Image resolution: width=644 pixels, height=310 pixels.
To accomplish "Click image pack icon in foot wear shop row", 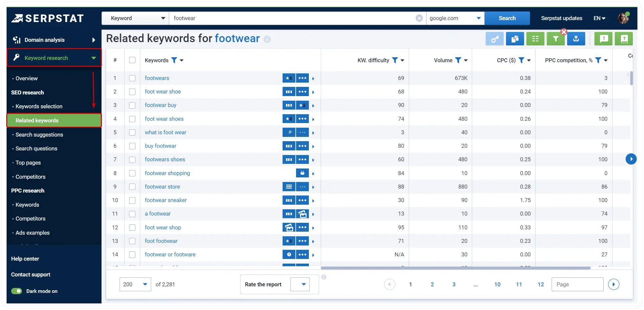I will (x=289, y=227).
